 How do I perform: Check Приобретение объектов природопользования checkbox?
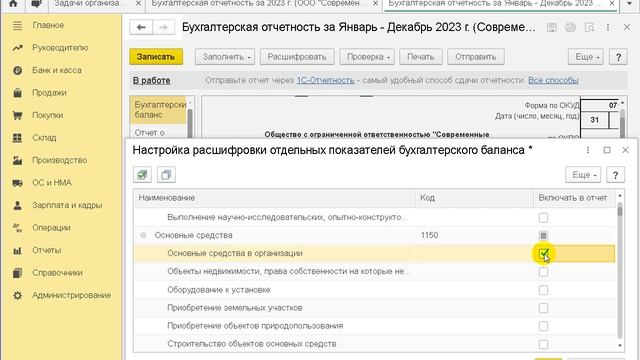[543, 326]
